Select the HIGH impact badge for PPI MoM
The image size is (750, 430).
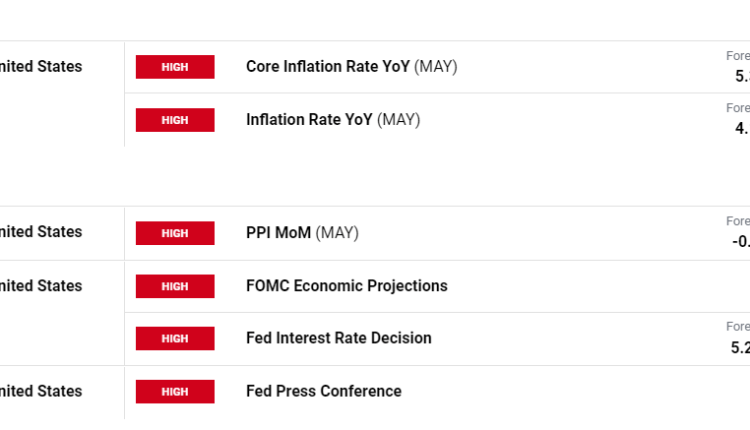point(175,233)
